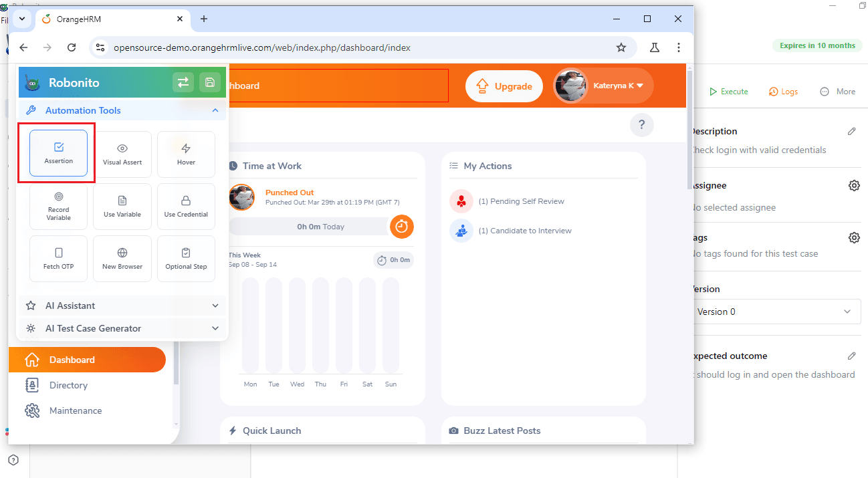Click the Upgrade button
The image size is (868, 478).
coord(504,86)
